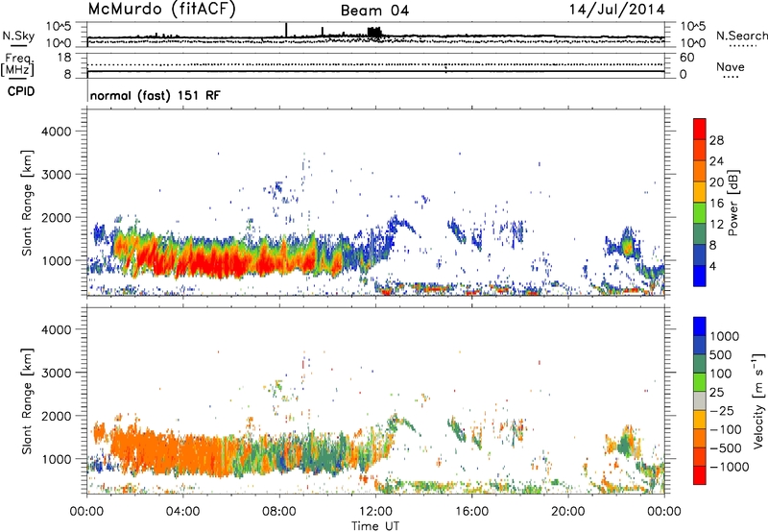
Task: Click the '3000' range tick in the velocity panel
Action: tap(56, 373)
